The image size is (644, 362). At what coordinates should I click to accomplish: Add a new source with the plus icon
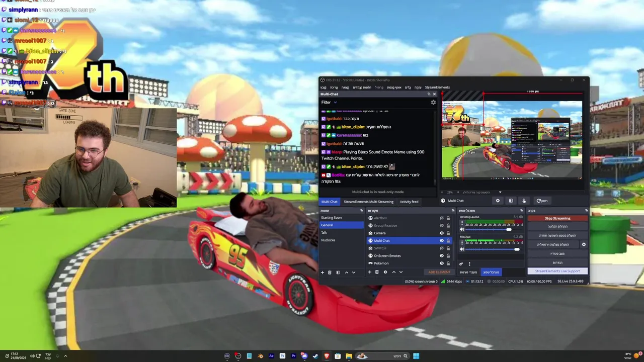[370, 272]
